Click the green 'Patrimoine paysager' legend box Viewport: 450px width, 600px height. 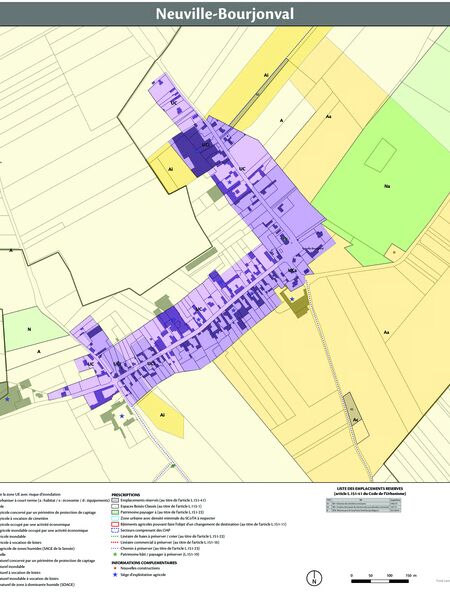tap(115, 512)
